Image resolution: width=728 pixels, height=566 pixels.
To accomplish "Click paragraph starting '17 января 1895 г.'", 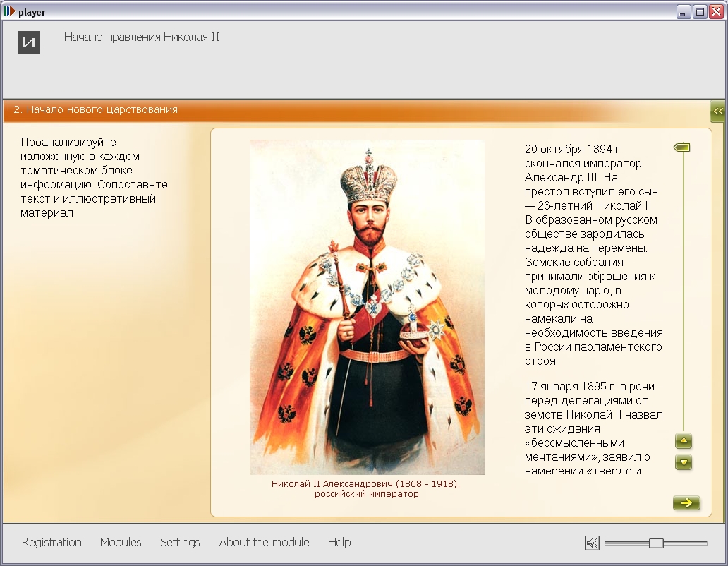I will click(593, 428).
